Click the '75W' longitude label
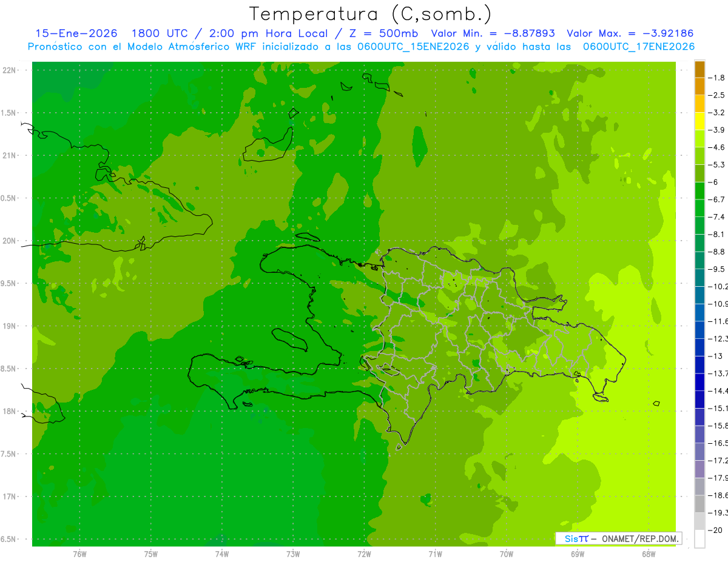The image size is (728, 562). tap(151, 554)
